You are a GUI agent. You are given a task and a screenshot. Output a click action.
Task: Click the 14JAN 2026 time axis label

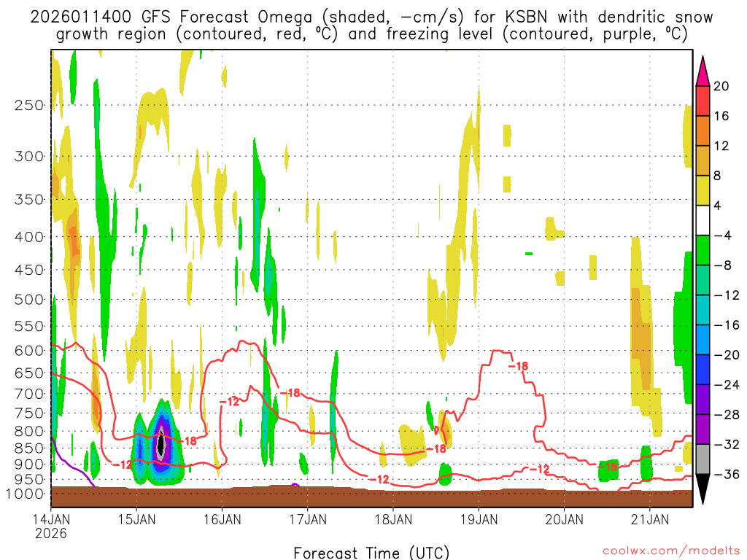[51, 526]
